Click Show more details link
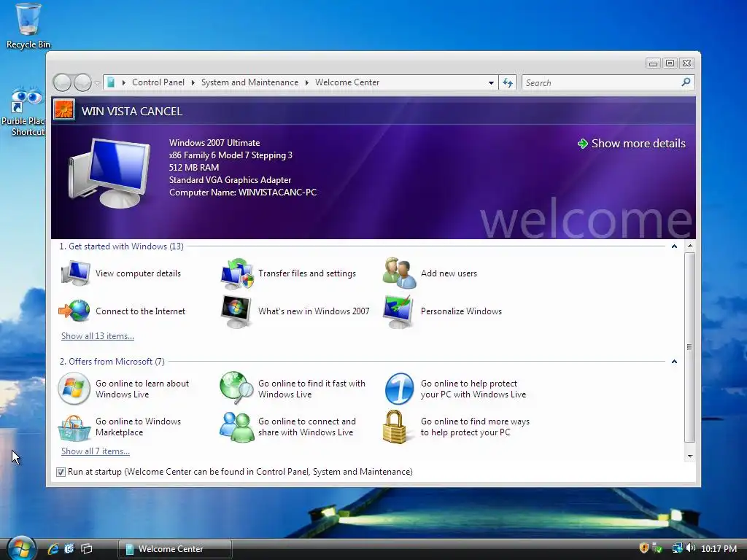The image size is (747, 560). [x=632, y=144]
